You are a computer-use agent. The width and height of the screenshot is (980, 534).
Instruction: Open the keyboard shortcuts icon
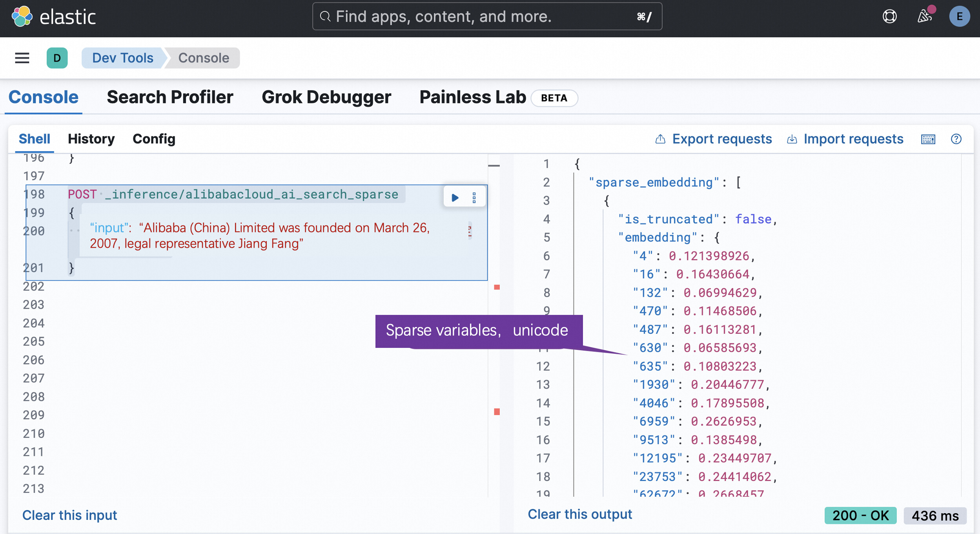coord(928,139)
